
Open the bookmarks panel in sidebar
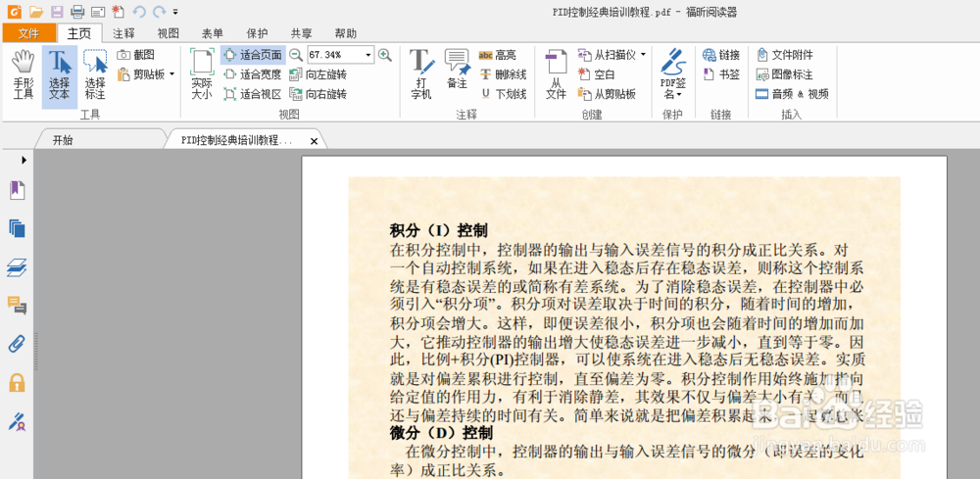click(x=17, y=190)
